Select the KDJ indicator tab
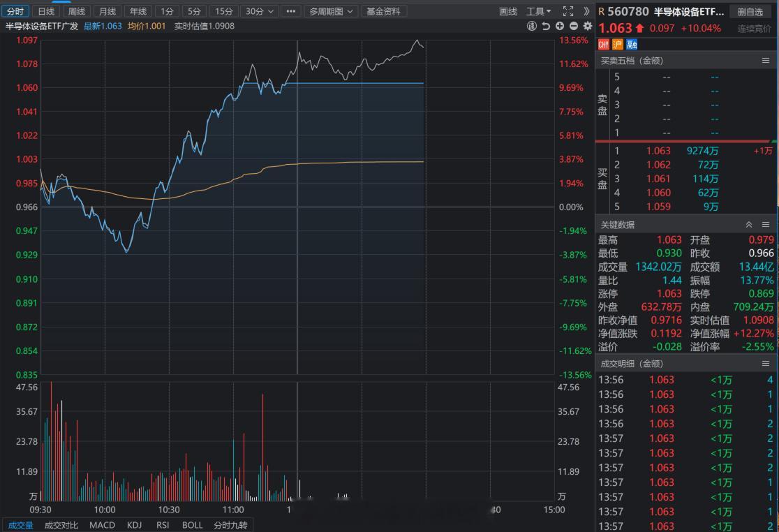Screen dimensions: 779x532 coord(134,525)
